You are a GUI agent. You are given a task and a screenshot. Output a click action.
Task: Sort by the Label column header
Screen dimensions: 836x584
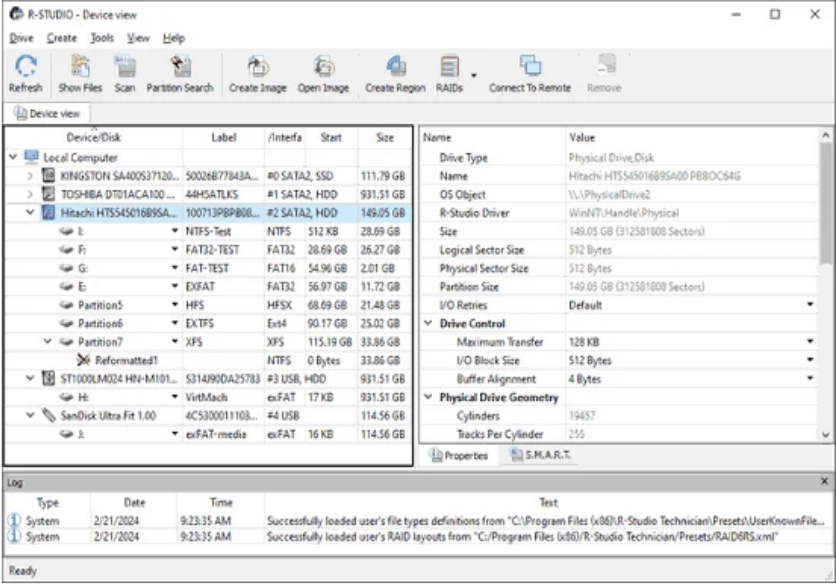(x=224, y=138)
